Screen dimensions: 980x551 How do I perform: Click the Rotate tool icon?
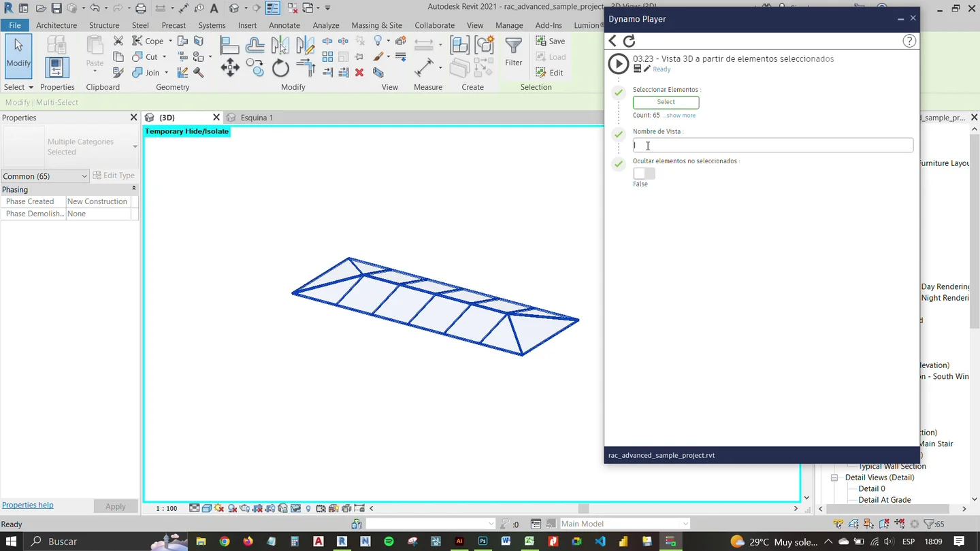tap(280, 67)
